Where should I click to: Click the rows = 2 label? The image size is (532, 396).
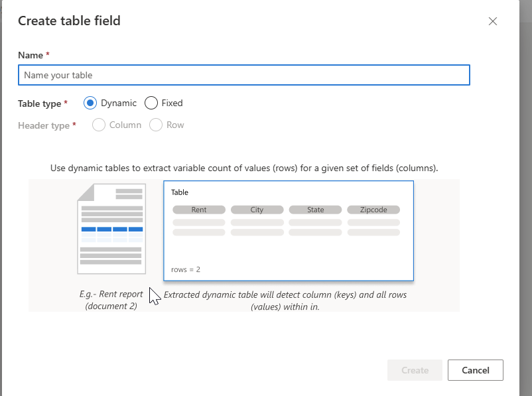point(184,269)
